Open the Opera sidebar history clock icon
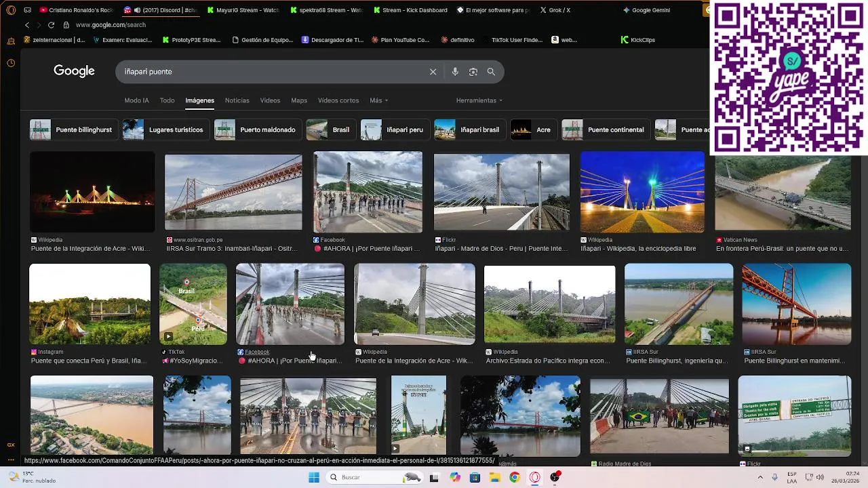 [11, 63]
